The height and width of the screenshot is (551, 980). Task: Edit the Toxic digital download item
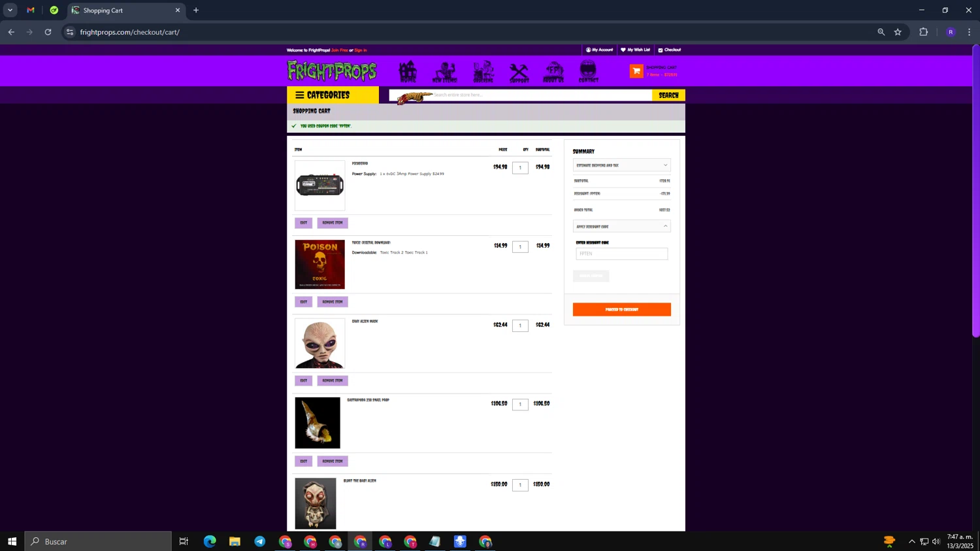(x=303, y=302)
